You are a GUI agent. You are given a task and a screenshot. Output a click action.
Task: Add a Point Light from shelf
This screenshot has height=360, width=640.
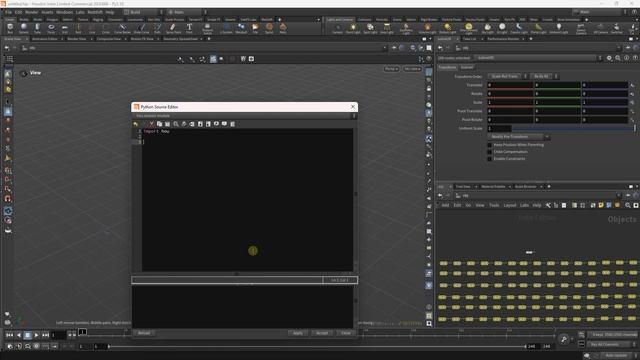click(x=353, y=28)
